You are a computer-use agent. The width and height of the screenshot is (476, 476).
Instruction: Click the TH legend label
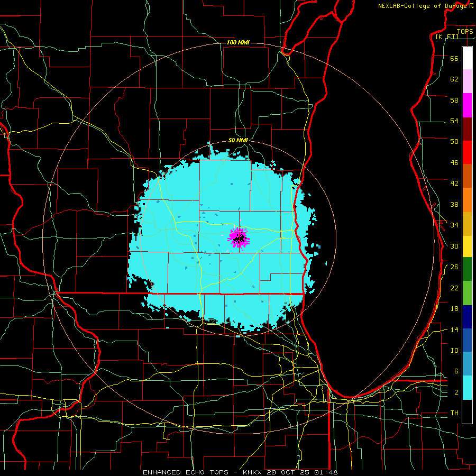[454, 413]
